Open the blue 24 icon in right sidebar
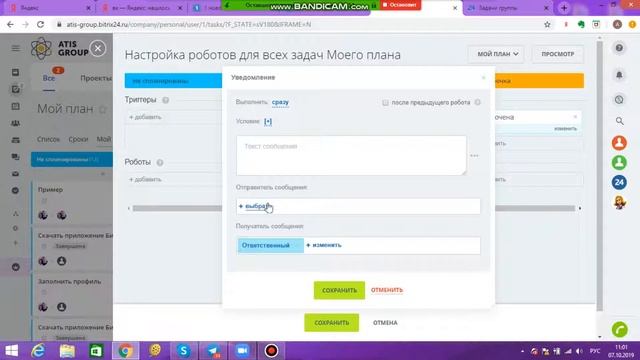Screen dimensions: 640x360 tap(619, 182)
